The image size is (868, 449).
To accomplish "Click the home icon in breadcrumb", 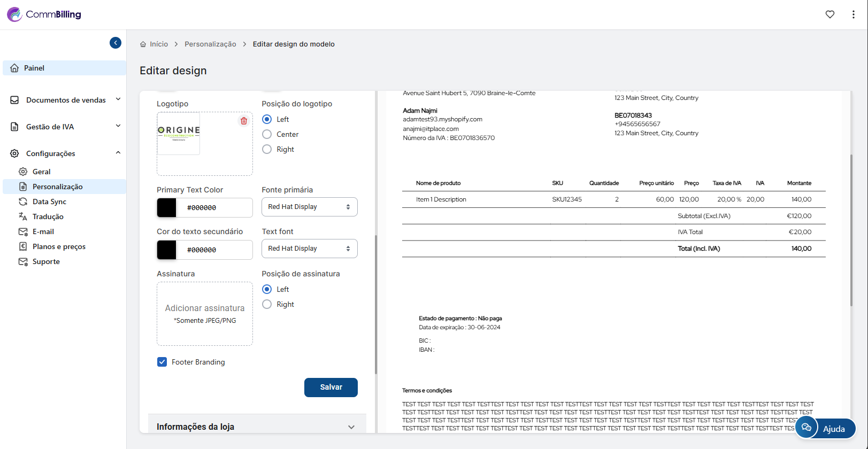I will pos(143,44).
